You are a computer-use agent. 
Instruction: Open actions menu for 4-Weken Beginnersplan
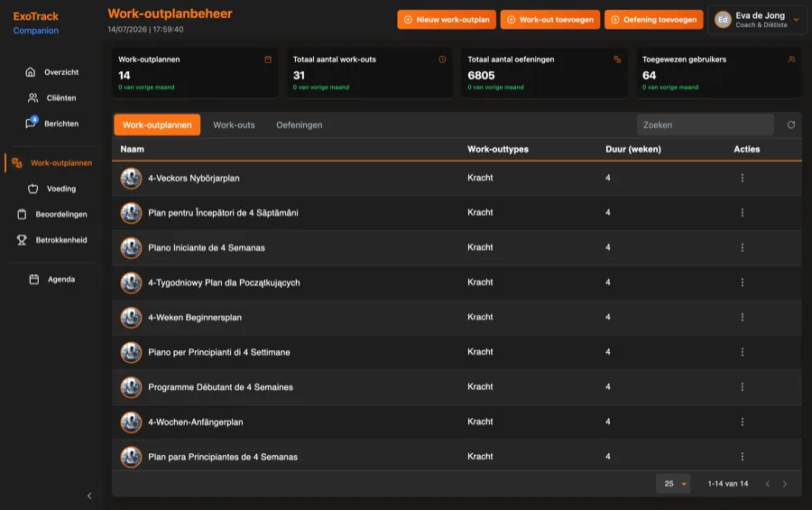743,317
